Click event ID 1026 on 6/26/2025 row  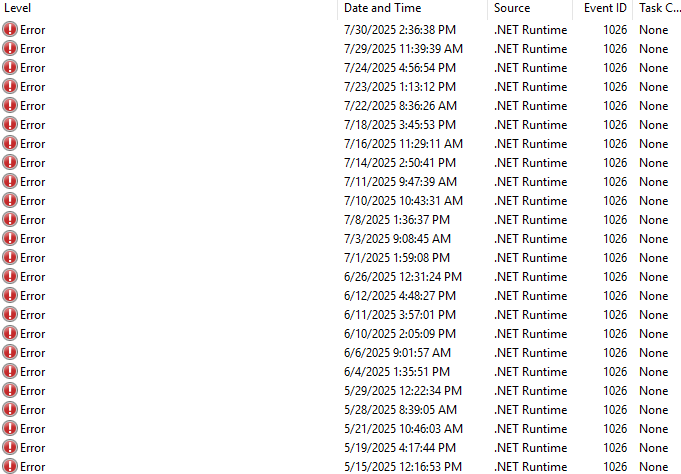(x=616, y=277)
